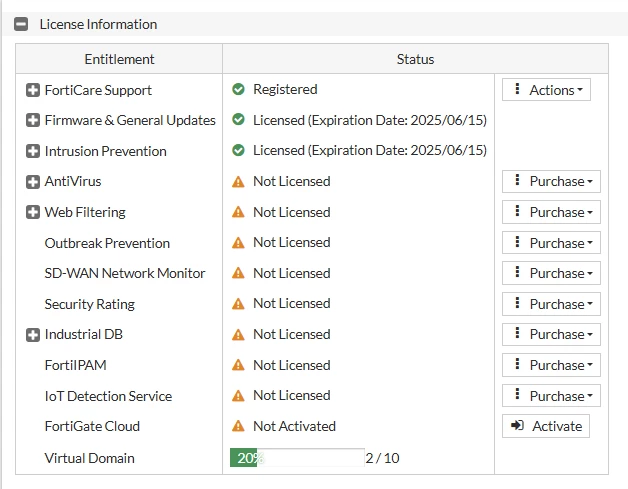
Task: Select the Outbreak Prevention label
Action: tap(107, 243)
